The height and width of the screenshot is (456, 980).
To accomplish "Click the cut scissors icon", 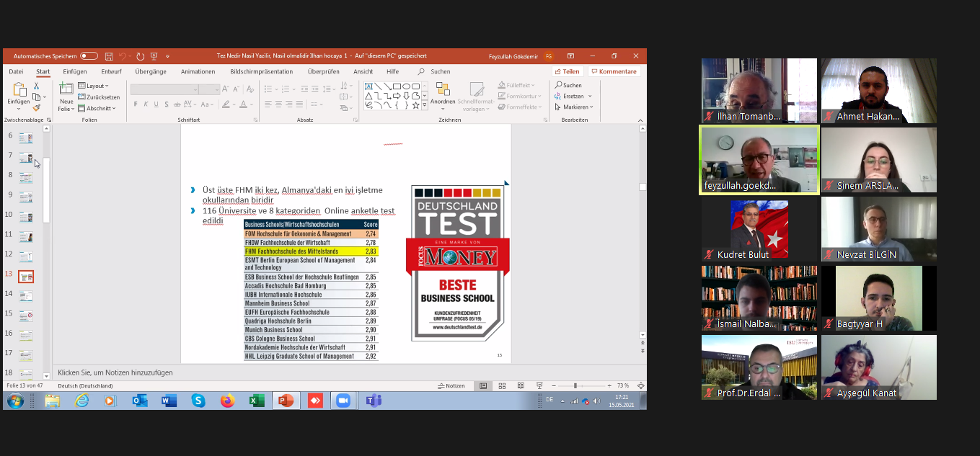I will [37, 86].
